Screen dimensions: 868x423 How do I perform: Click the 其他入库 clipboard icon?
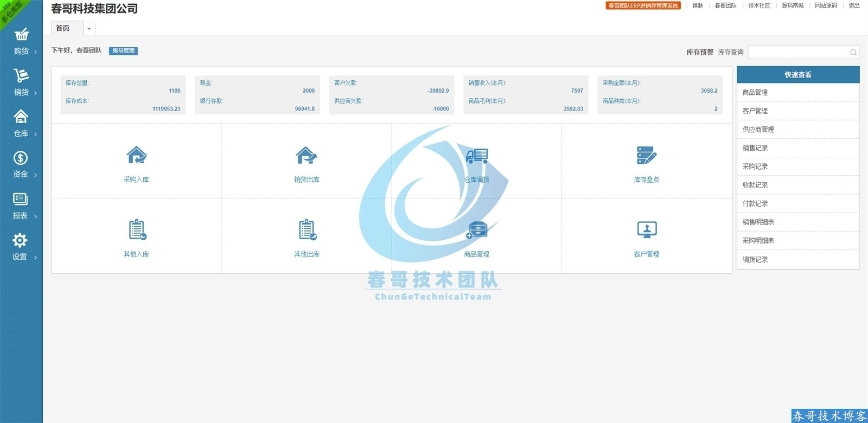[x=137, y=230]
